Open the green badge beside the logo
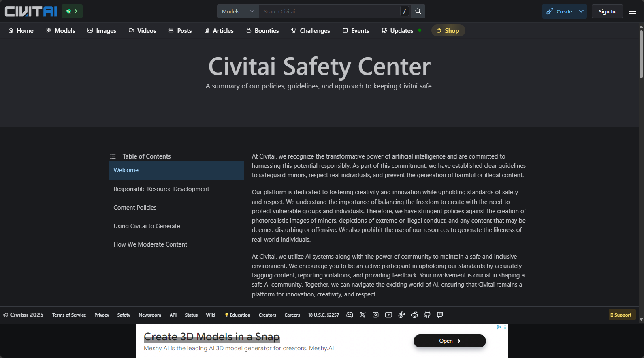644x358 pixels. (x=72, y=11)
